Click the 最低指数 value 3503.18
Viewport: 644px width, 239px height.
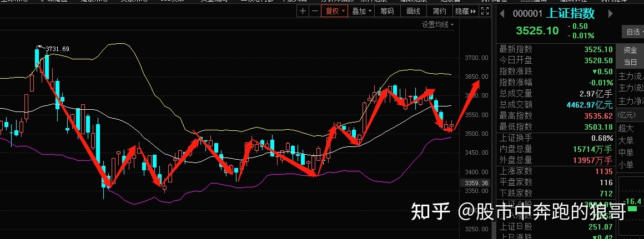click(x=598, y=127)
